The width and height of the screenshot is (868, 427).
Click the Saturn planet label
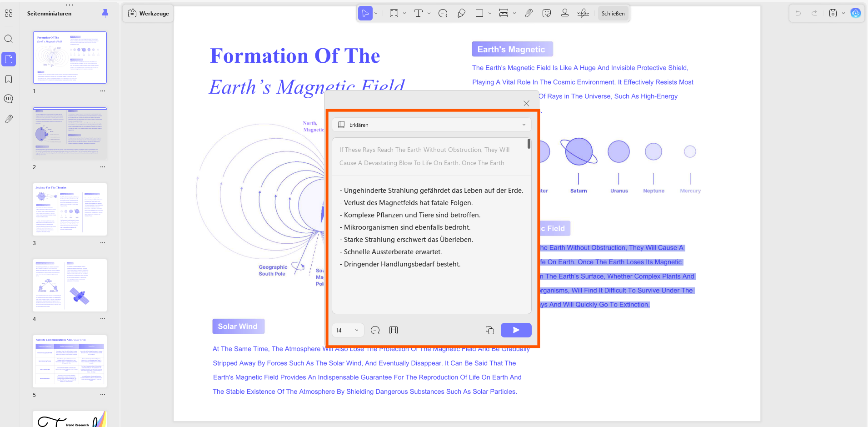click(x=579, y=191)
